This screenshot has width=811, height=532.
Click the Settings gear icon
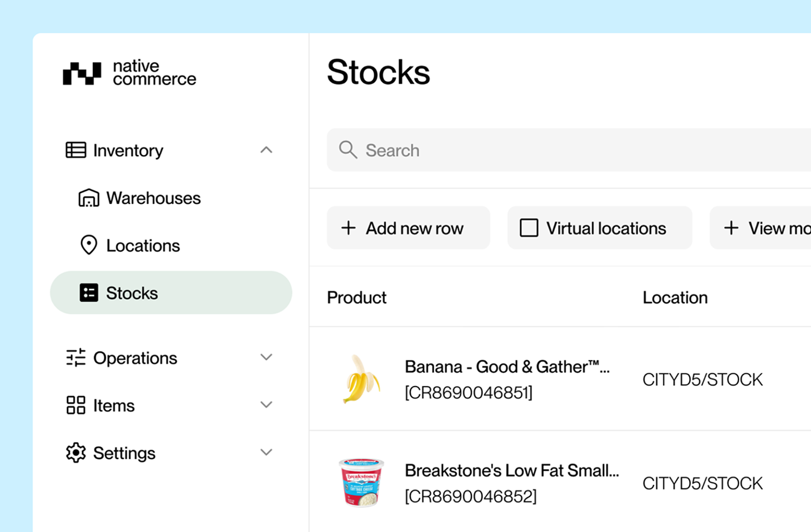click(74, 452)
